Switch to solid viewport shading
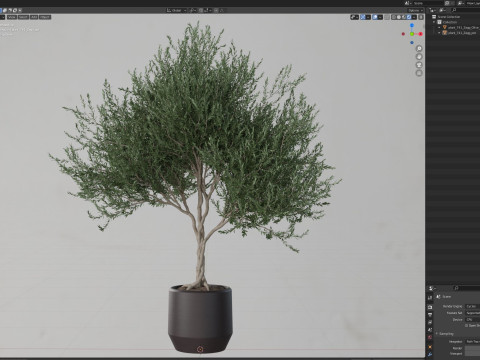This screenshot has height=360, width=480. [399, 17]
